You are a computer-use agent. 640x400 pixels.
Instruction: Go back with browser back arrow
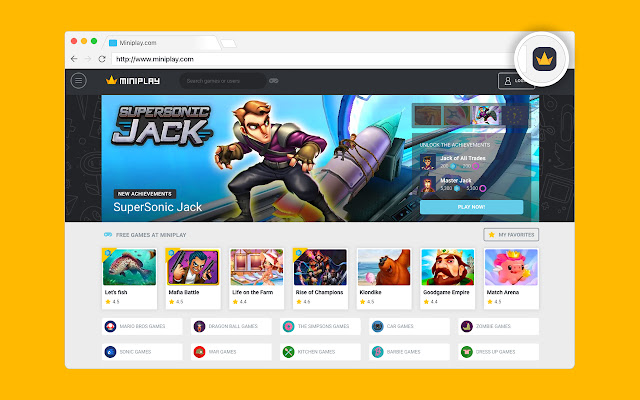[x=74, y=59]
